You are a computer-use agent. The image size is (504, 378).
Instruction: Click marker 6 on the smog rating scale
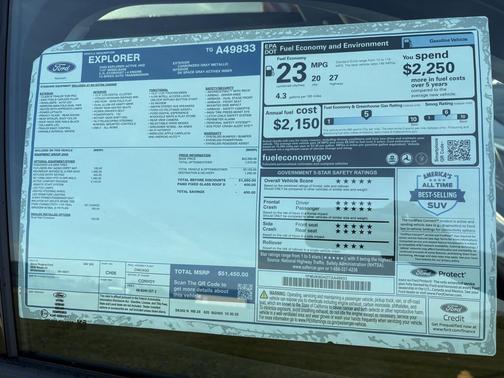tap(446, 113)
